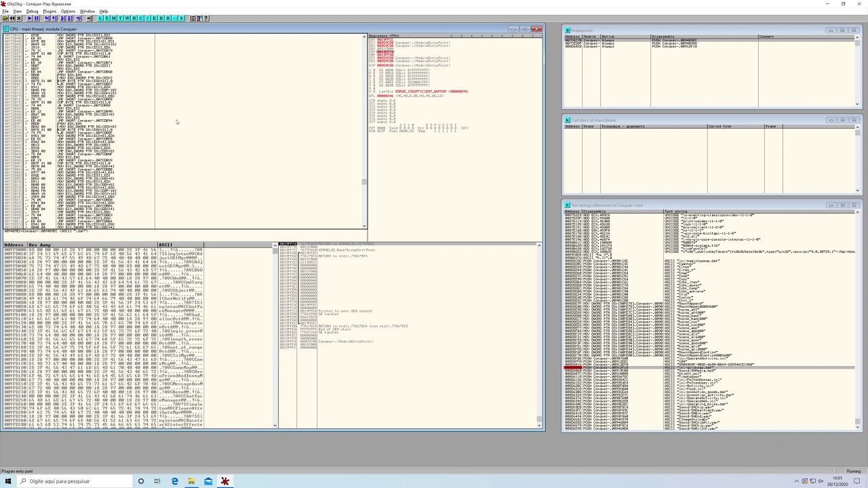Click the Trace over toolbar icon
This screenshot has height=488, width=868.
(70, 18)
